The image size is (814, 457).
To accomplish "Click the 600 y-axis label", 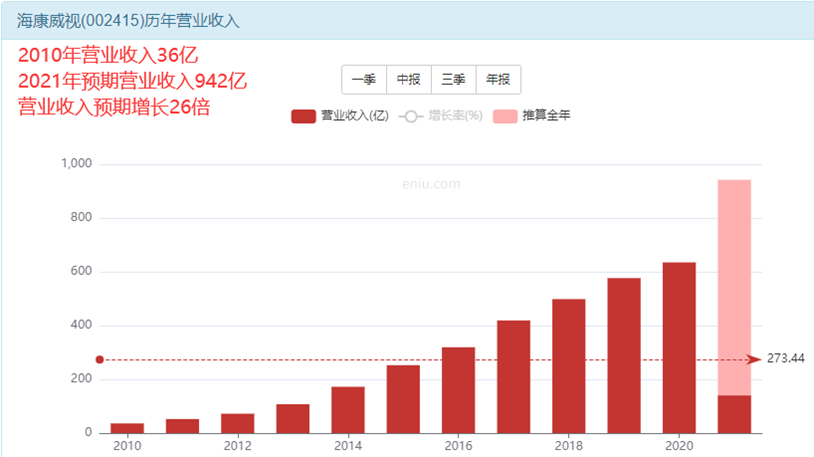I will pos(81,271).
